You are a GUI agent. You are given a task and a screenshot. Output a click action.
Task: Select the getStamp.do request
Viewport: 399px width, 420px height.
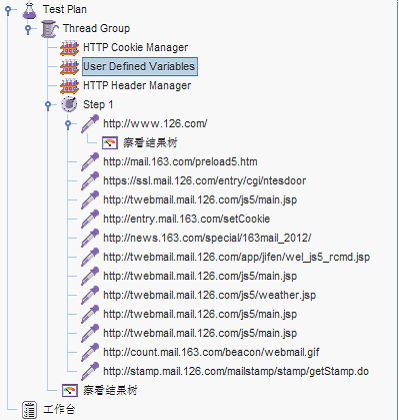pos(236,371)
